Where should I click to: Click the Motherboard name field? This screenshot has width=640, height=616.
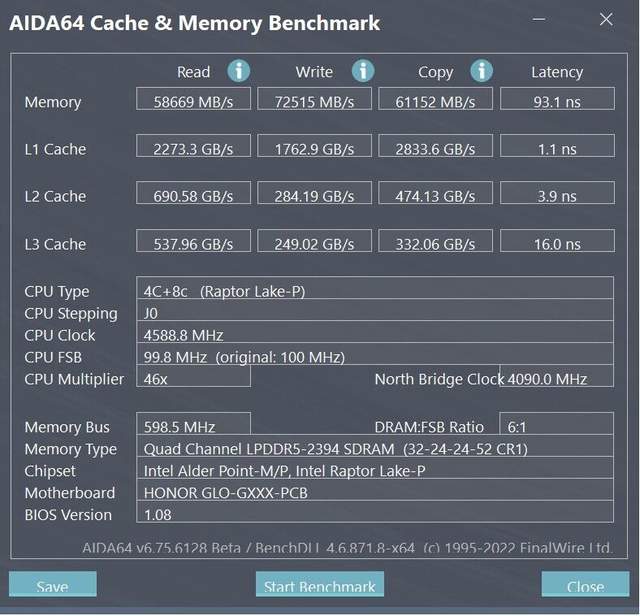tap(376, 492)
